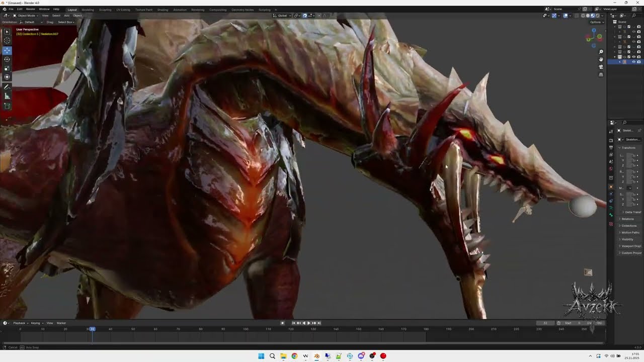Viewport: 644px width, 362px height.
Task: Open the Object Mode dropdown
Action: coord(25,16)
